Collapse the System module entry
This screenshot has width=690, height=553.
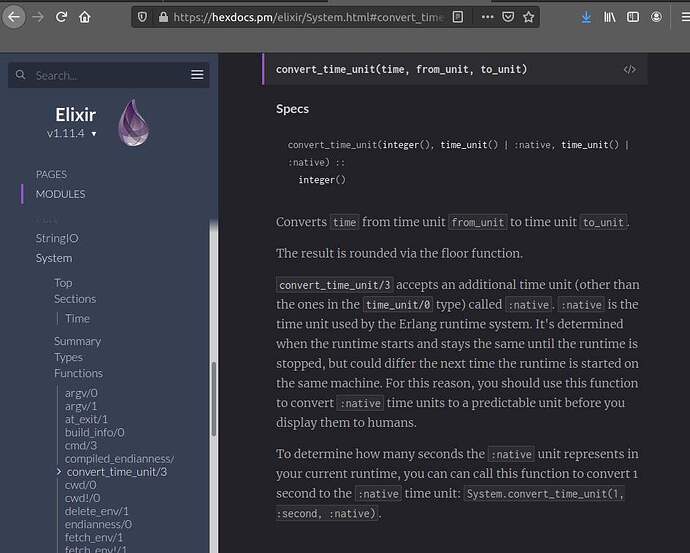[x=54, y=258]
